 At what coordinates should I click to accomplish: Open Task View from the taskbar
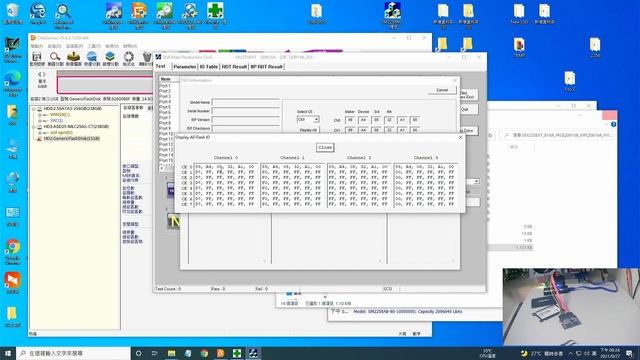click(x=155, y=353)
